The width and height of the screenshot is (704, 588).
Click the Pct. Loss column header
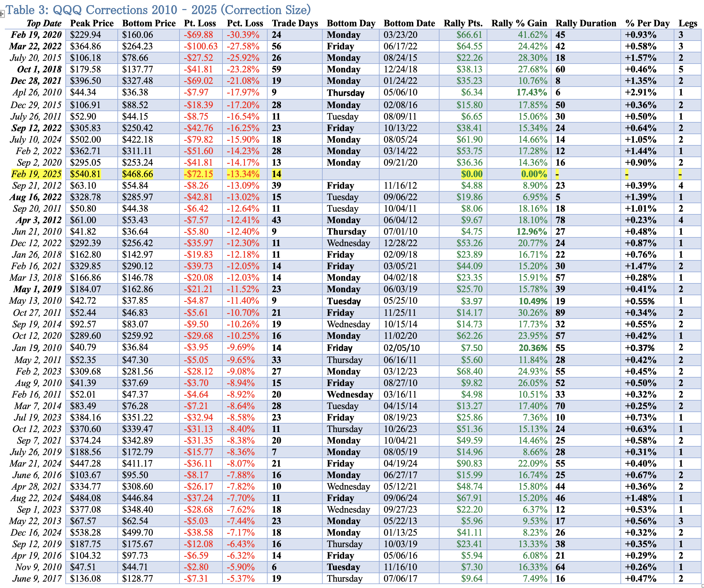coord(245,23)
